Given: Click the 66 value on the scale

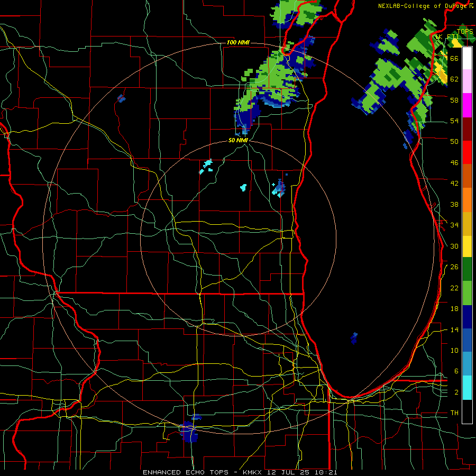Looking at the screenshot, I should (454, 58).
